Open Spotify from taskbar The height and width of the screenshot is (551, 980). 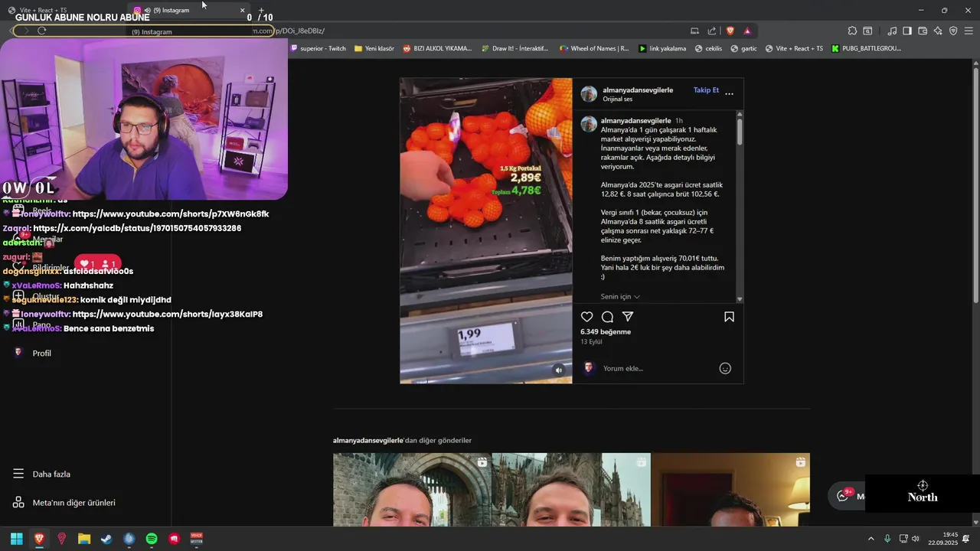click(x=152, y=539)
